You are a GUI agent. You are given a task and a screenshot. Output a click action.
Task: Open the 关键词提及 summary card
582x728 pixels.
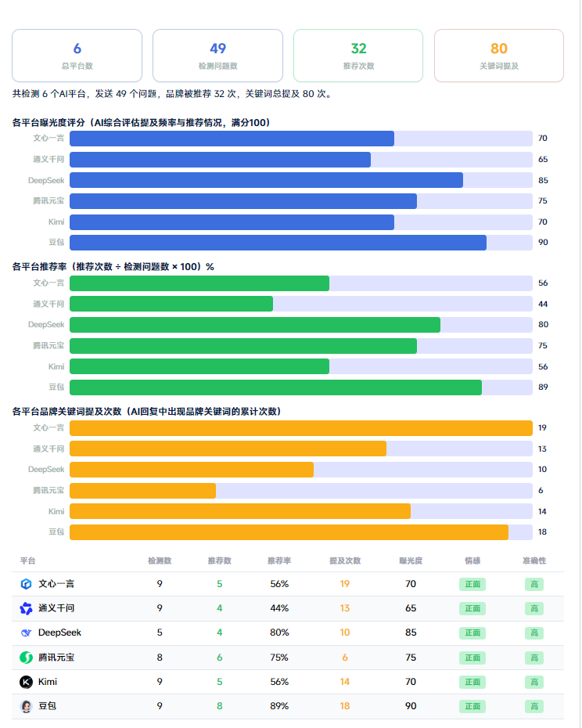pyautogui.click(x=499, y=56)
